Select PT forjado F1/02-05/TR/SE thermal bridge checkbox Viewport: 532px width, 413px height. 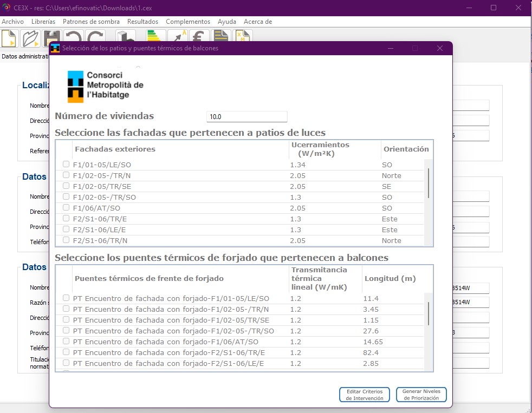[x=66, y=320]
